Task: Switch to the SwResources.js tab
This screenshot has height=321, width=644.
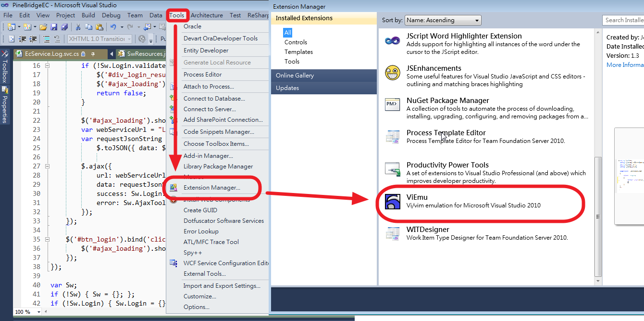Action: 141,54
